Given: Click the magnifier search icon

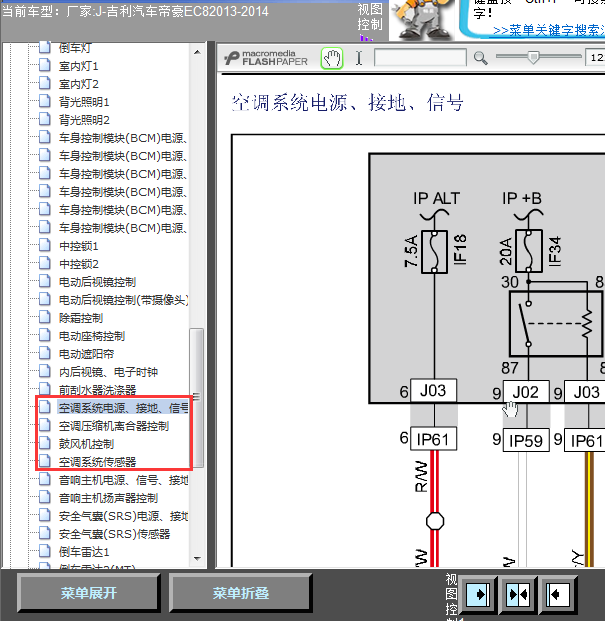Looking at the screenshot, I should [481, 58].
